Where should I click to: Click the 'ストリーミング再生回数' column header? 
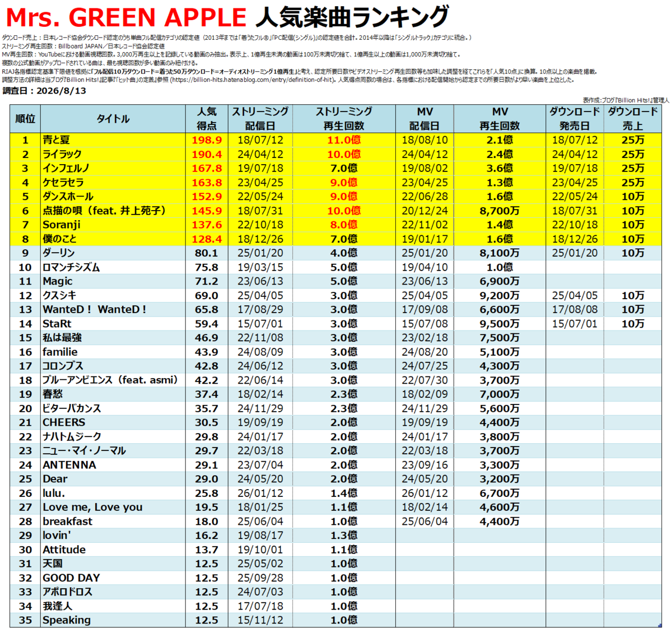click(344, 119)
